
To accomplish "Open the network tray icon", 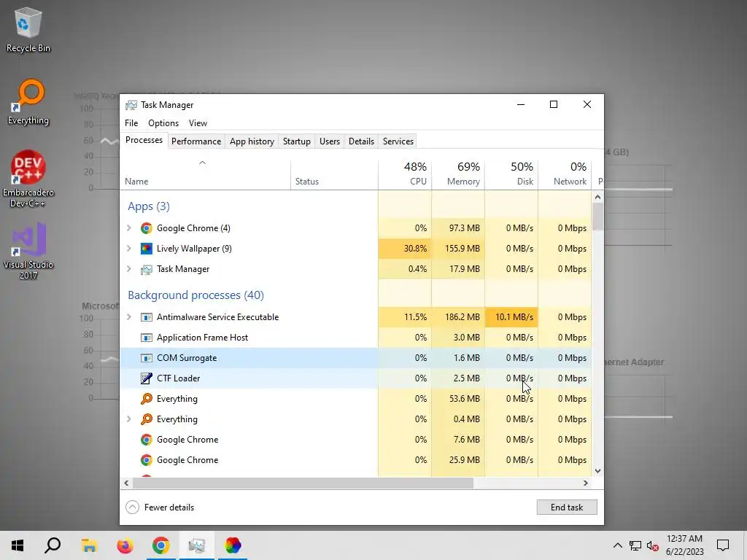I will click(635, 545).
